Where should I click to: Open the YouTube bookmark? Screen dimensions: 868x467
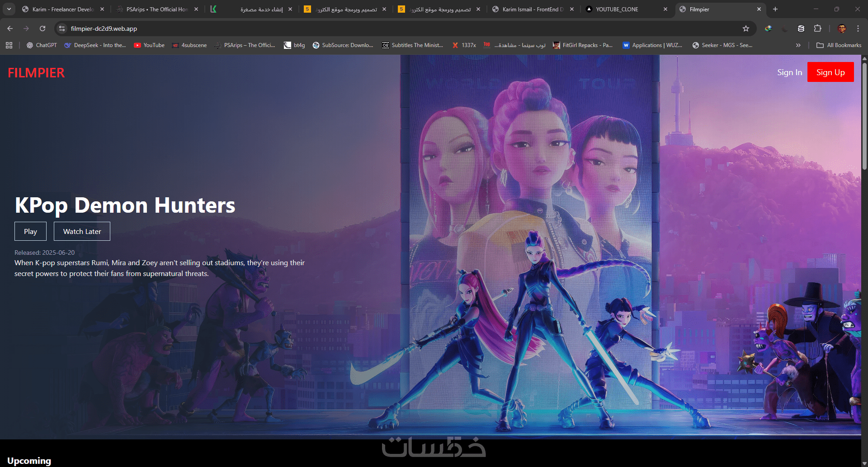(x=149, y=45)
